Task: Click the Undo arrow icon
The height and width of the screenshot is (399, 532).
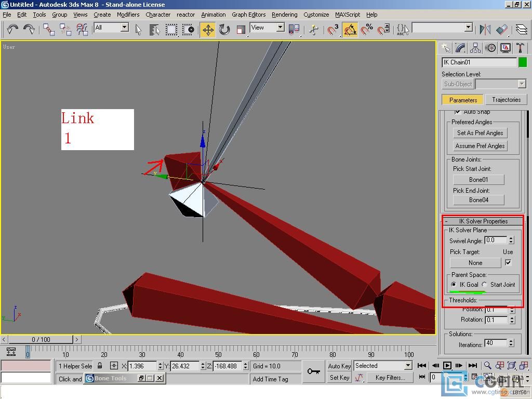Action: (x=12, y=30)
